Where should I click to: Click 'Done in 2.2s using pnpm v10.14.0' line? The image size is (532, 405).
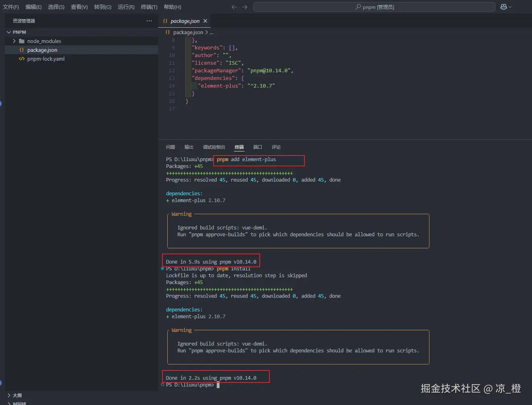(x=211, y=378)
